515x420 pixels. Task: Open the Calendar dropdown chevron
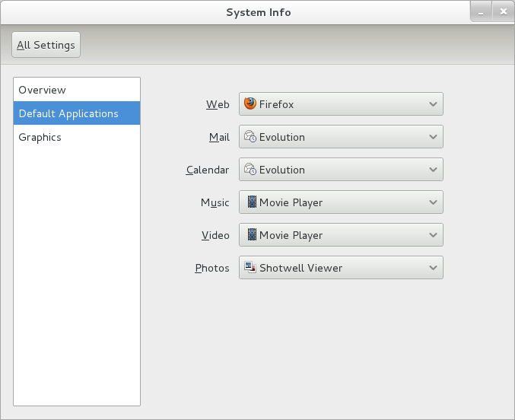(433, 170)
